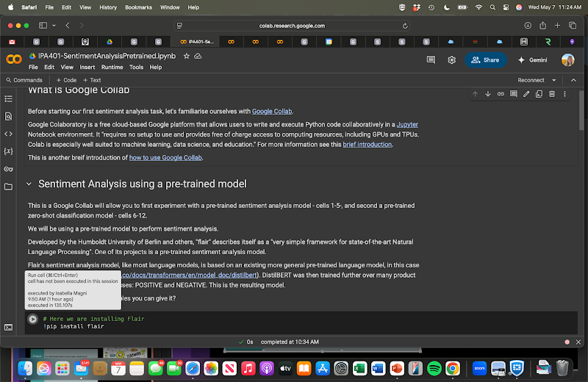Open notebook comments panel
This screenshot has width=588, height=382.
click(431, 60)
